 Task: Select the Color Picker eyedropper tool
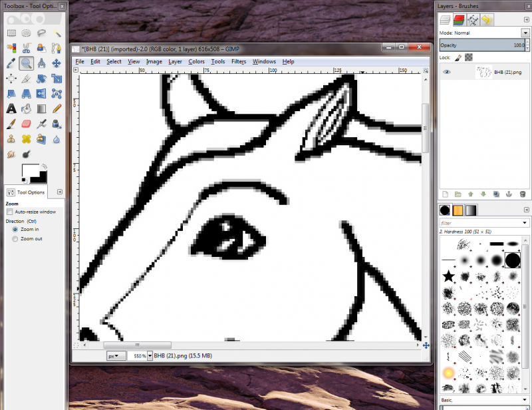coord(11,63)
